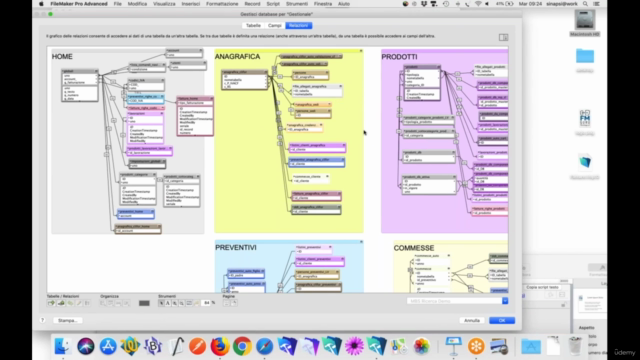Click the panel layout icon at top right

pyautogui.click(x=503, y=38)
